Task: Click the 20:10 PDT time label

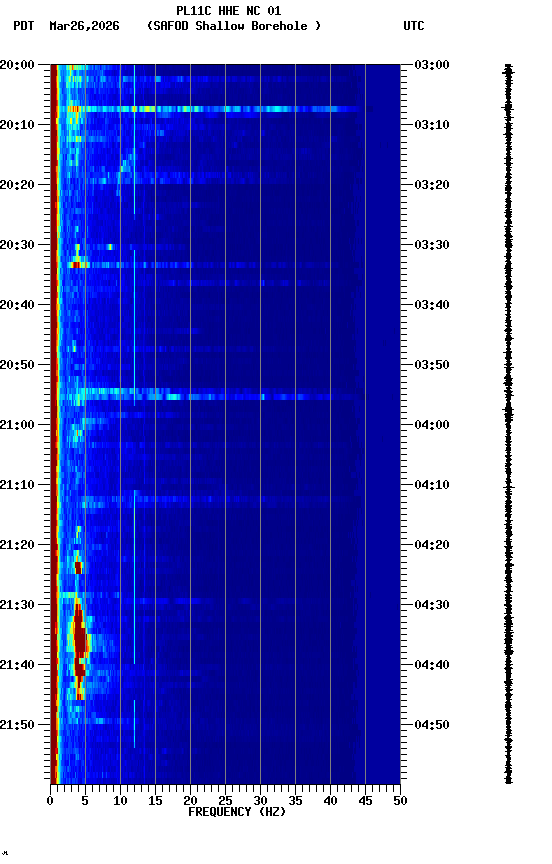Action: pos(18,125)
